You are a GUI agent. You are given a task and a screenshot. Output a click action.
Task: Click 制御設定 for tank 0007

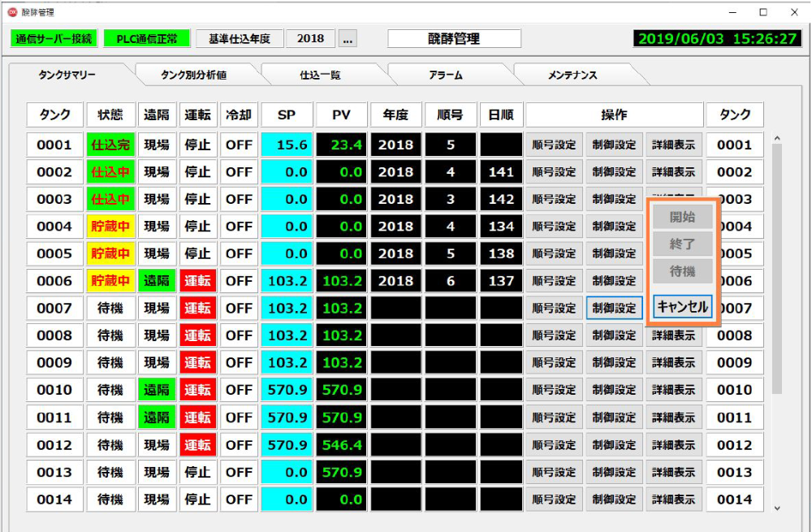pyautogui.click(x=614, y=309)
